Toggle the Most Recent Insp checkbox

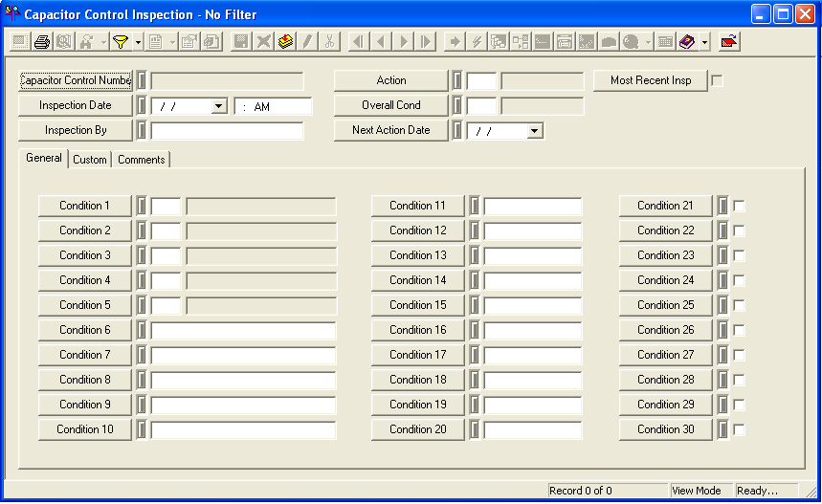click(717, 80)
